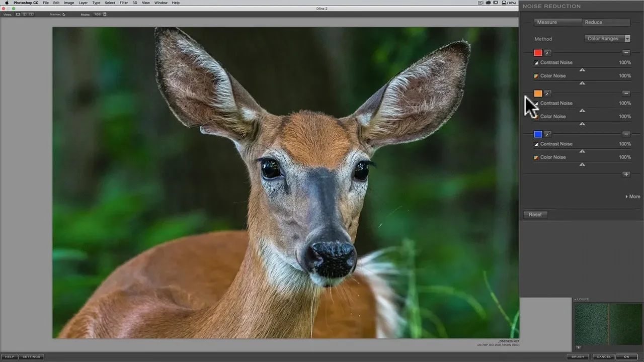644x362 pixels.
Task: Open the Photoshop CC menu
Action: tap(26, 3)
